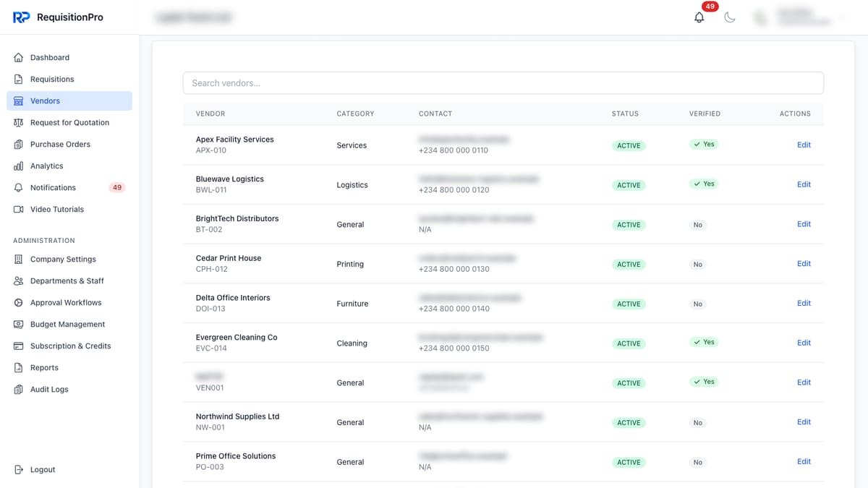Click the VERIFIED column header
Image resolution: width=868 pixels, height=488 pixels.
[705, 114]
